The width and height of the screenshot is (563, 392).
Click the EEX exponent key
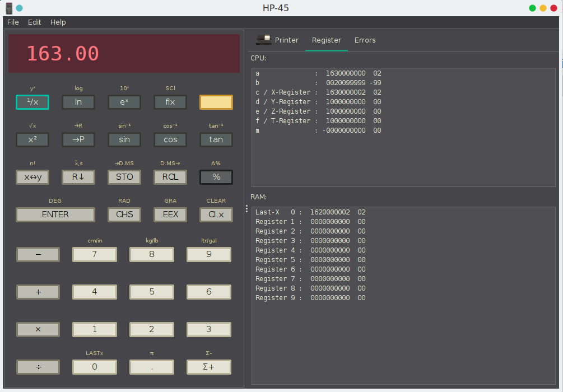[x=170, y=214]
